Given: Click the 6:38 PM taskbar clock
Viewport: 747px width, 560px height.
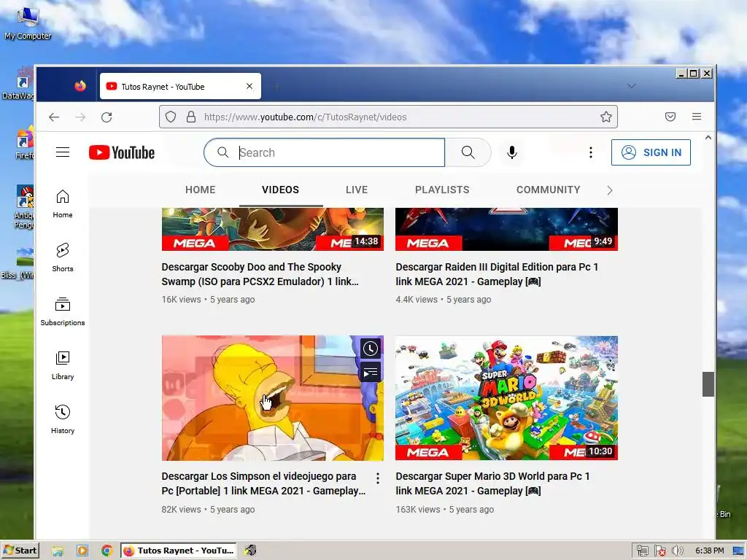Looking at the screenshot, I should coord(709,551).
